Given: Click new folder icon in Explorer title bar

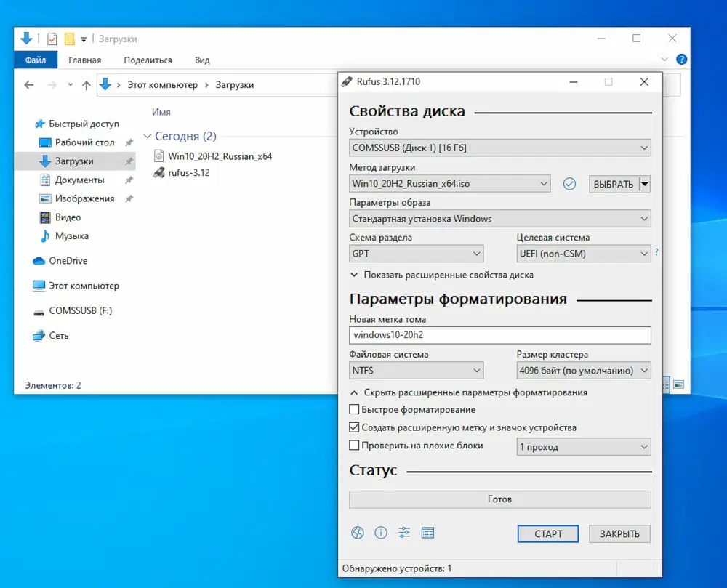Looking at the screenshot, I should click(70, 39).
